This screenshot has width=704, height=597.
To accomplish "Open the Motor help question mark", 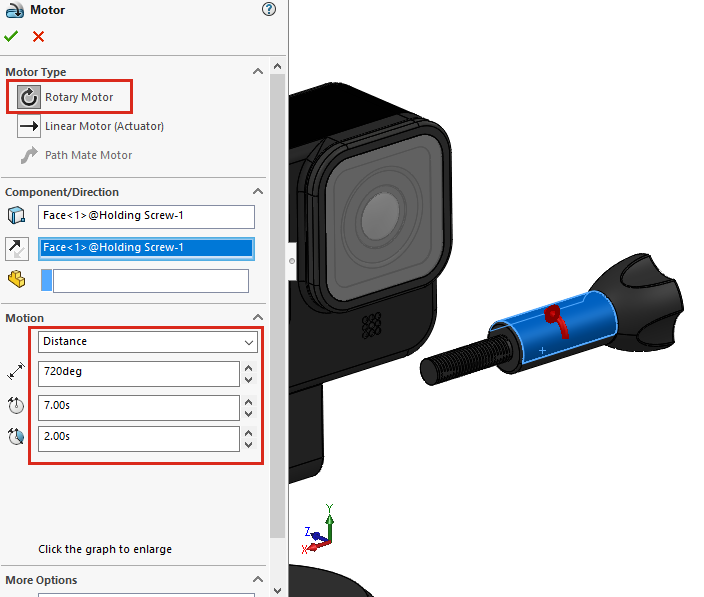I will (x=268, y=9).
